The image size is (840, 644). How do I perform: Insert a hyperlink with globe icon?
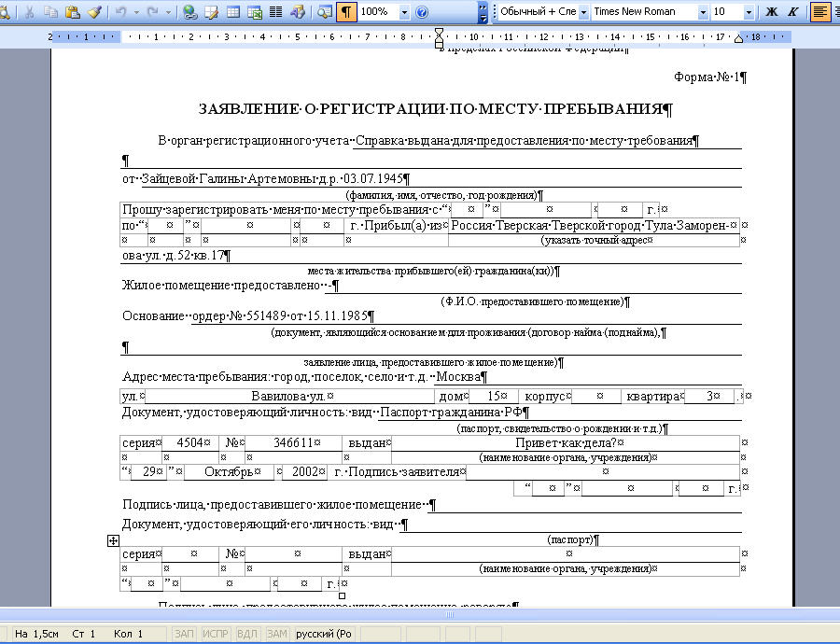click(189, 12)
